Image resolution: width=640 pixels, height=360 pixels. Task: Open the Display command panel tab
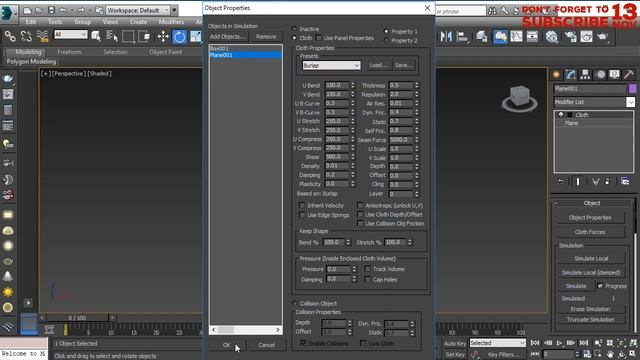[x=615, y=74]
